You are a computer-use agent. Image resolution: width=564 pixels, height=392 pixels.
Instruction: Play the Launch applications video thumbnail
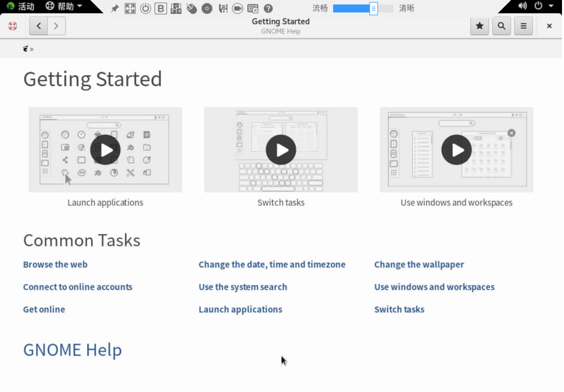(105, 150)
